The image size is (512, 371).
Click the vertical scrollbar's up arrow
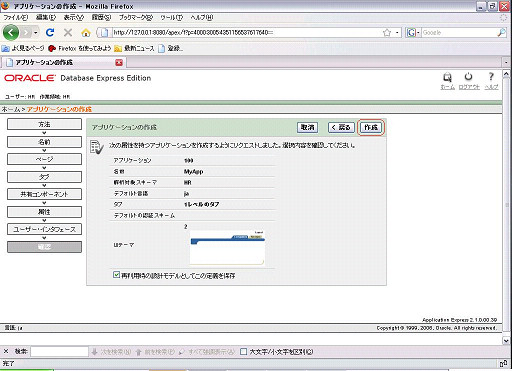[x=506, y=74]
